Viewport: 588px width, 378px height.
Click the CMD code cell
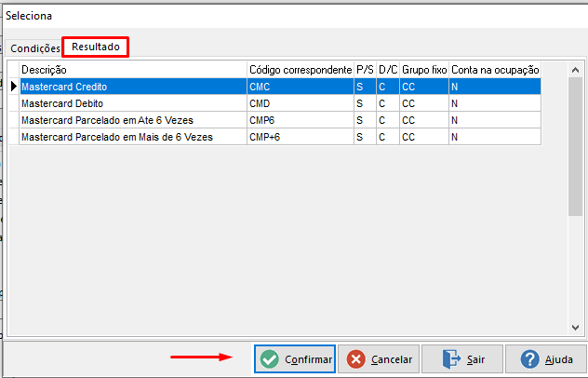point(301,103)
